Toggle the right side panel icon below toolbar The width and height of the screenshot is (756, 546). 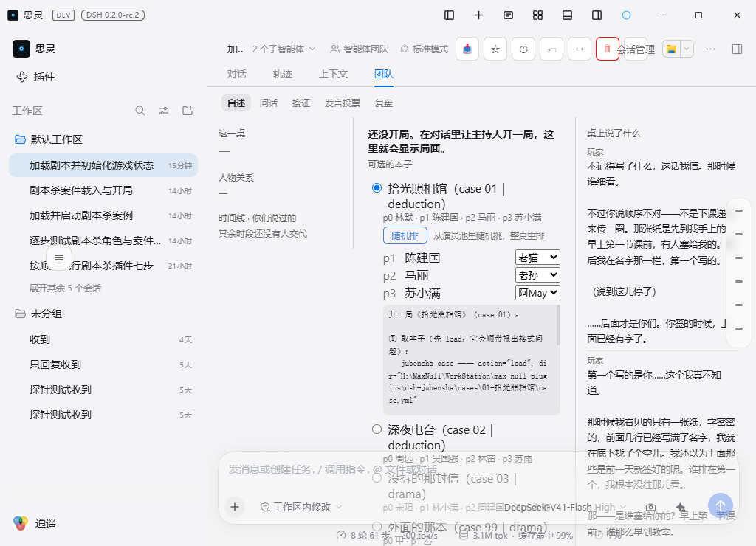coord(737,49)
